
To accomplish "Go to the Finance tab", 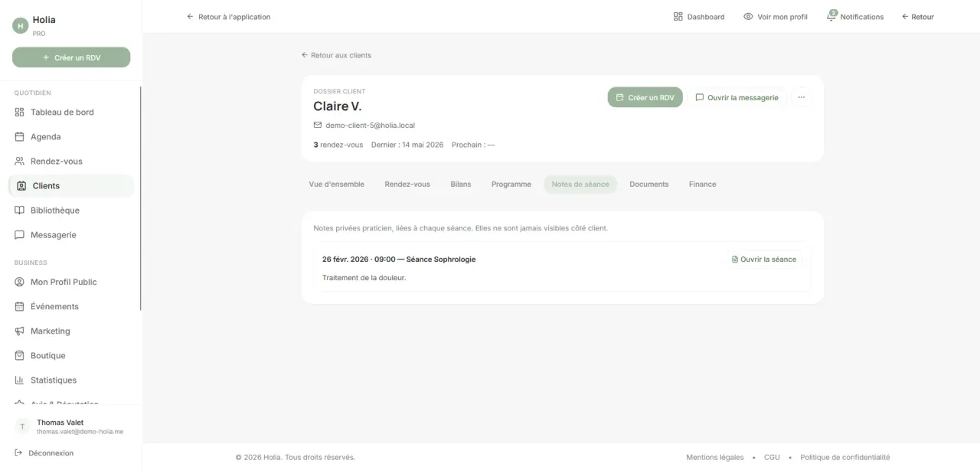I will pyautogui.click(x=703, y=184).
